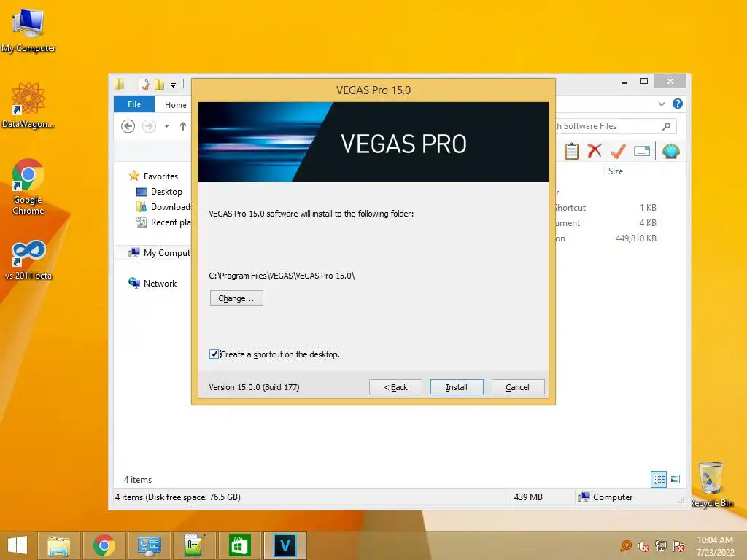747x560 pixels.
Task: Click the Install button in VEGAS Pro setup
Action: tap(457, 387)
